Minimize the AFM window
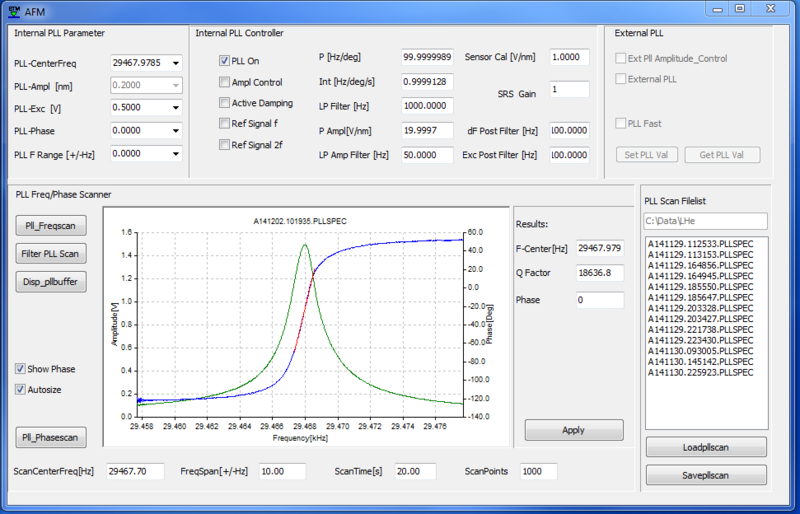 [718, 9]
